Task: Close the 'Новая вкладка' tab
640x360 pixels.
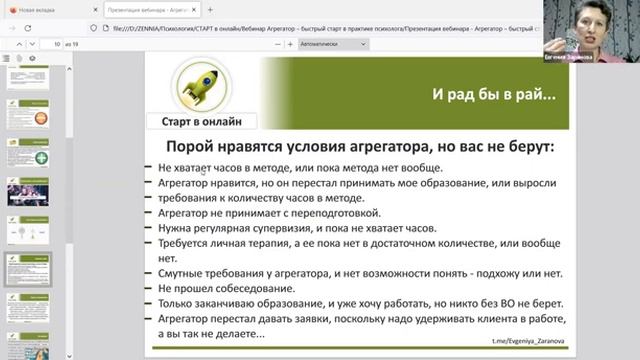Action: tap(95, 10)
